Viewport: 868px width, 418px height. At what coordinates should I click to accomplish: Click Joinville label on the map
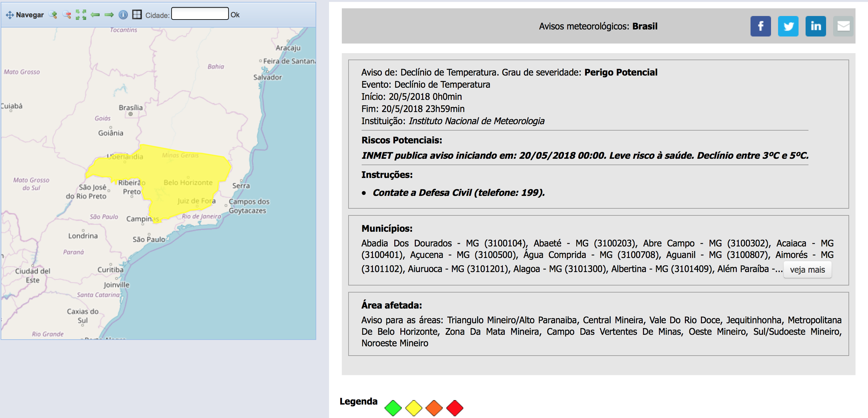click(x=117, y=285)
